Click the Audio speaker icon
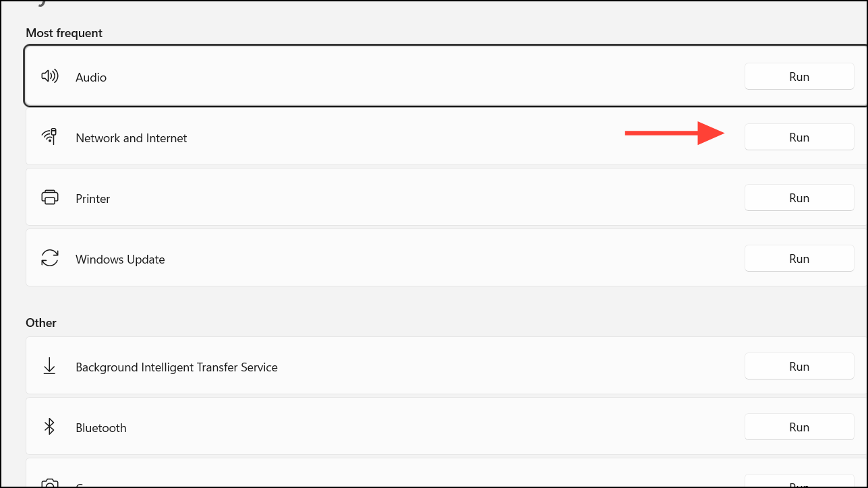 click(49, 77)
